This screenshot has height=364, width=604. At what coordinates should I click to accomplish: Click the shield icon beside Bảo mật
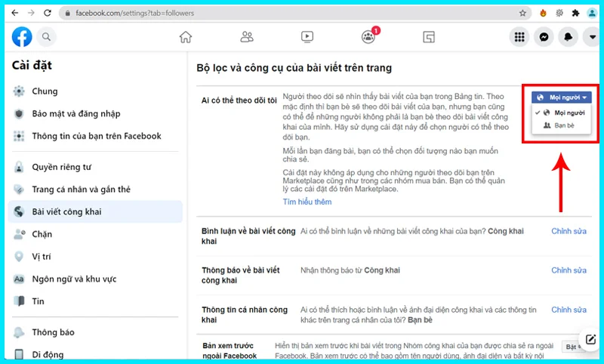[19, 113]
